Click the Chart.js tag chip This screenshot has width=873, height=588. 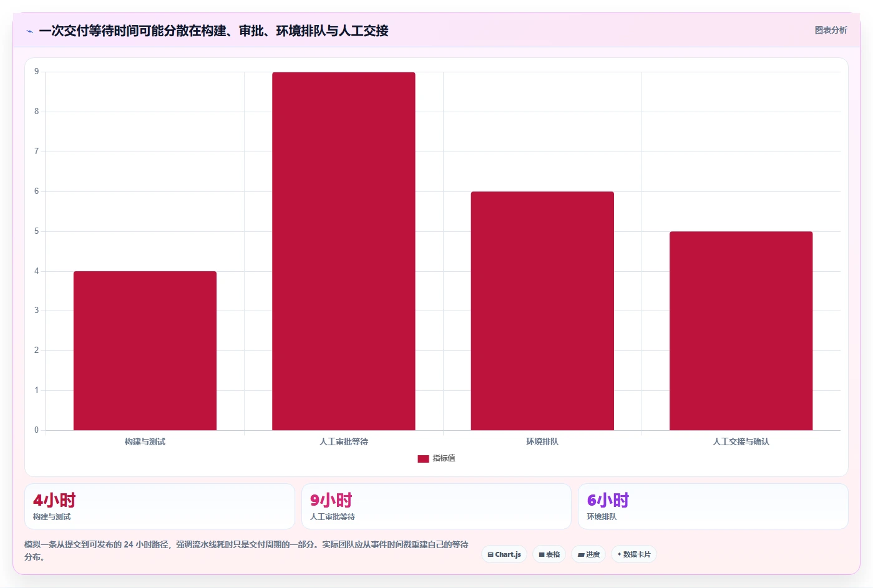pos(504,554)
